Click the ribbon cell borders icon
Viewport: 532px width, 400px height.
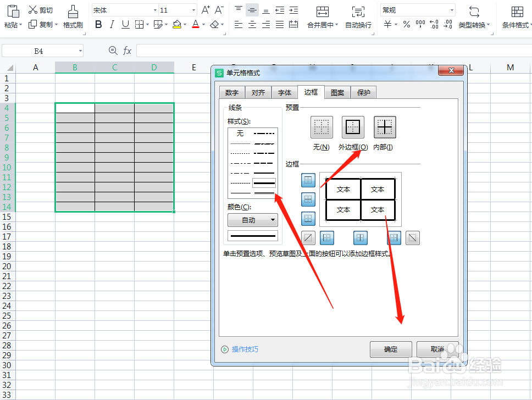click(x=139, y=24)
